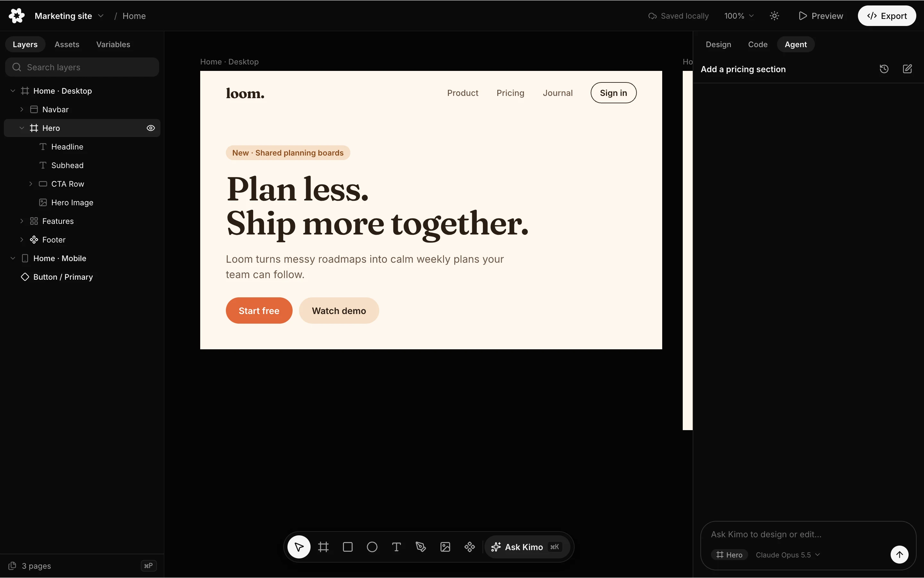Click the Saved locally cloud status
The height and width of the screenshot is (578, 924).
click(679, 16)
